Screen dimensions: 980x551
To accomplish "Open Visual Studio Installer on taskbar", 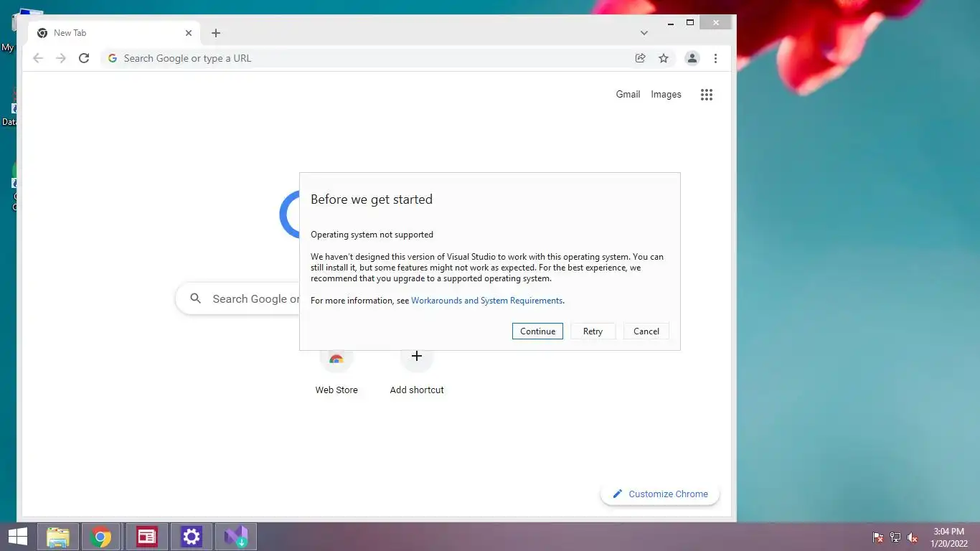I will tap(235, 537).
